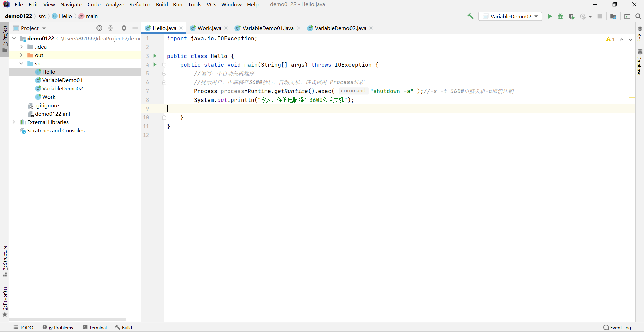Viewport: 644px width, 332px height.
Task: Open Project Structure icon in toolbar
Action: click(613, 16)
